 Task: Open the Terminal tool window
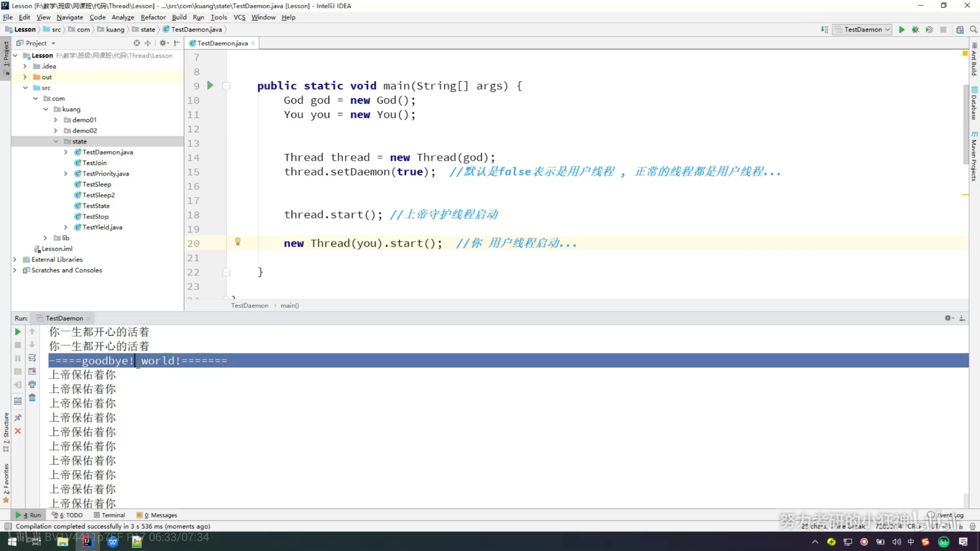click(x=110, y=515)
